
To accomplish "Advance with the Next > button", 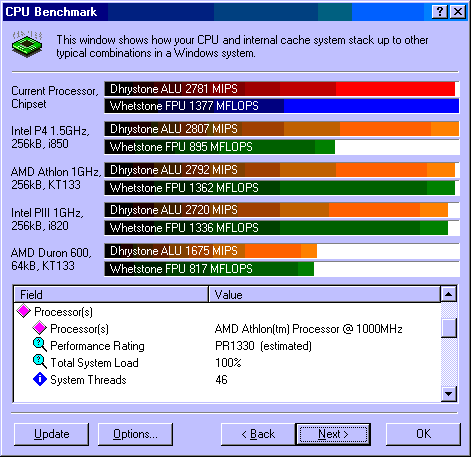I will pyautogui.click(x=333, y=434).
